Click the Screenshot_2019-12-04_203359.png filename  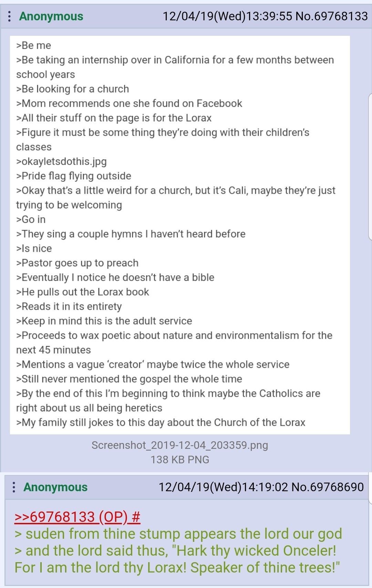pos(180,445)
